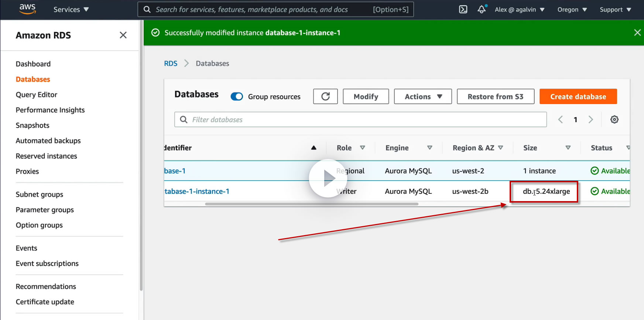This screenshot has height=320, width=644.
Task: Click the db.r5.24xlarge size cell
Action: (x=547, y=191)
